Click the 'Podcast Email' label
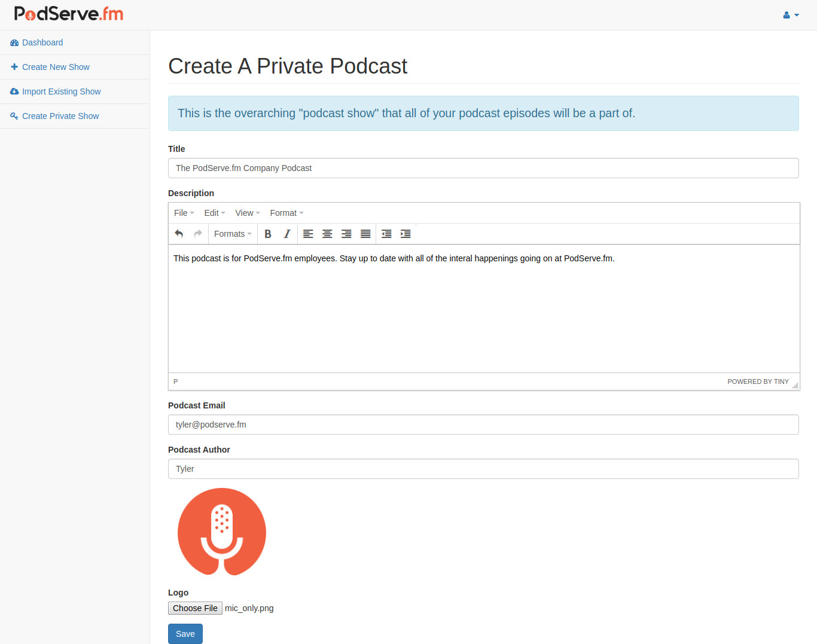This screenshot has height=644, width=817. click(x=197, y=405)
